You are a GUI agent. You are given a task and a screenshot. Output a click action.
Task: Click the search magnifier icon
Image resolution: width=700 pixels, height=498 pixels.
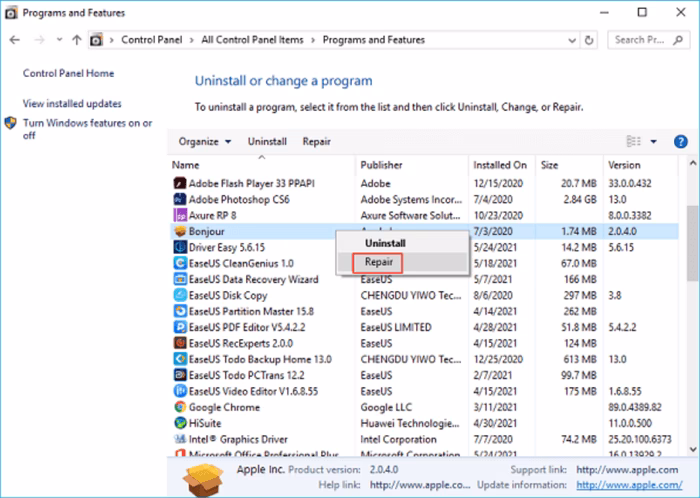pyautogui.click(x=678, y=40)
